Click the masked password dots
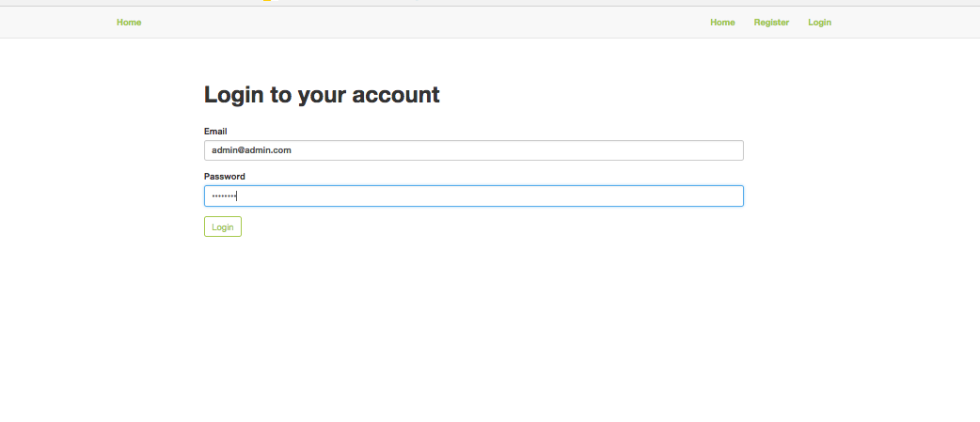 click(223, 195)
